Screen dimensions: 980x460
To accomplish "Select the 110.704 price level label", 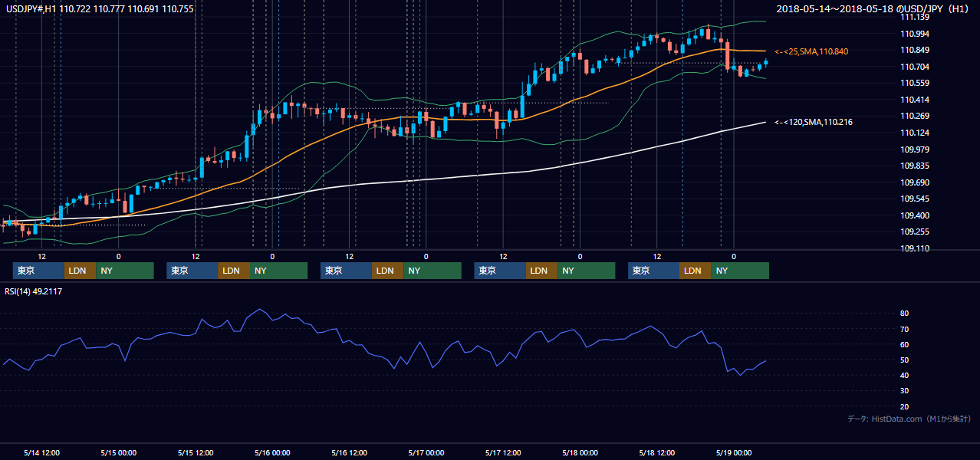I will click(x=915, y=67).
